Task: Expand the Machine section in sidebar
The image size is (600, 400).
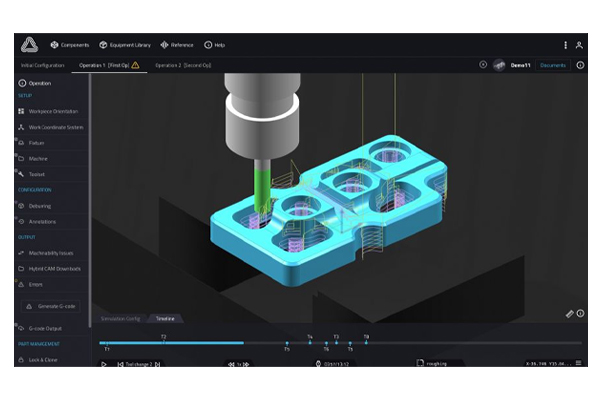Action: coord(37,158)
